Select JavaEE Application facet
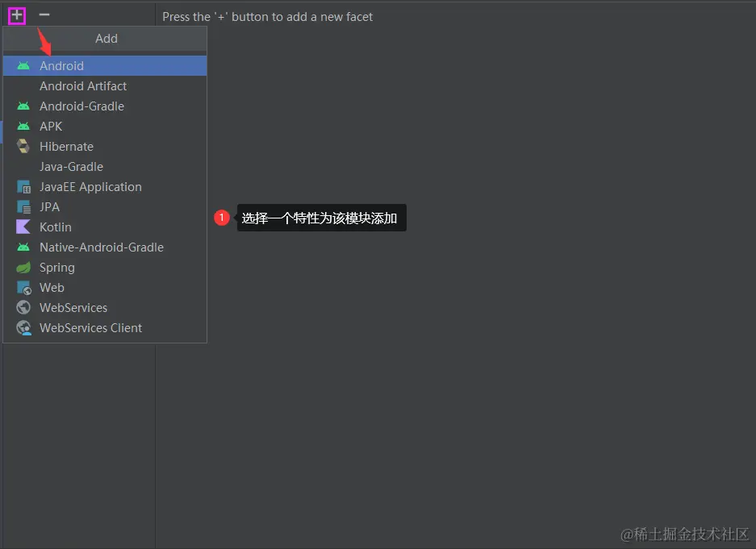Viewport: 756px width, 549px height. click(105, 187)
